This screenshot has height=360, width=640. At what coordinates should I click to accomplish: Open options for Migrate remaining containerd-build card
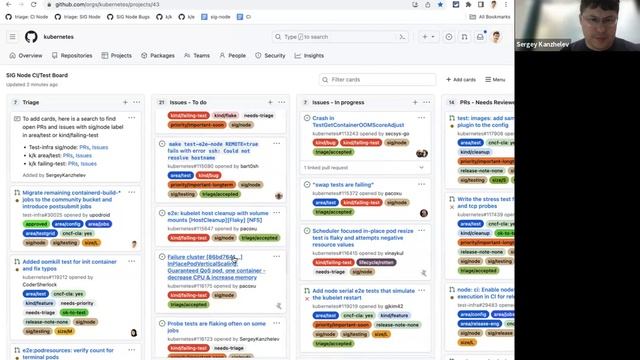[132, 192]
